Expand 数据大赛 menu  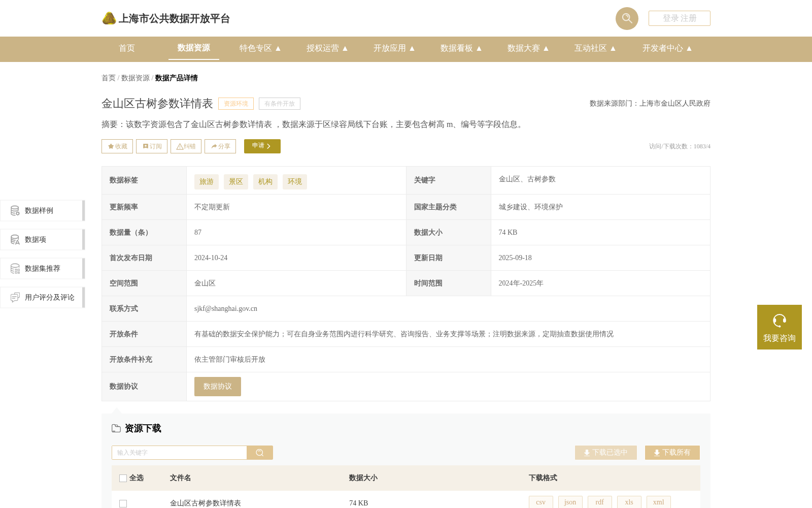pos(528,48)
